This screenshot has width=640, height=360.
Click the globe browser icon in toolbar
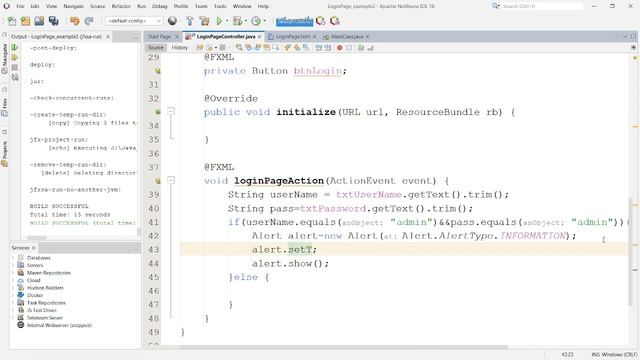173,21
